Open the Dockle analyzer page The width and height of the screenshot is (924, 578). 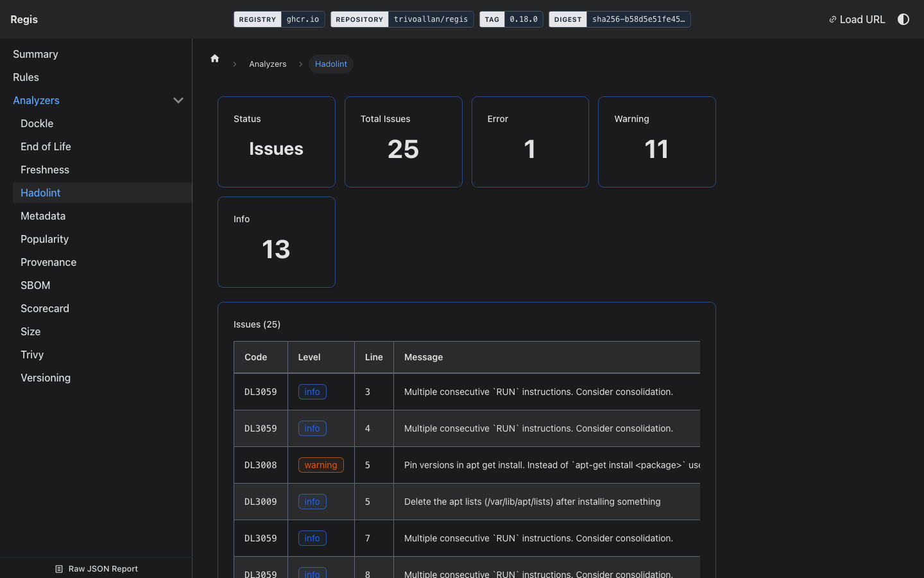[37, 123]
